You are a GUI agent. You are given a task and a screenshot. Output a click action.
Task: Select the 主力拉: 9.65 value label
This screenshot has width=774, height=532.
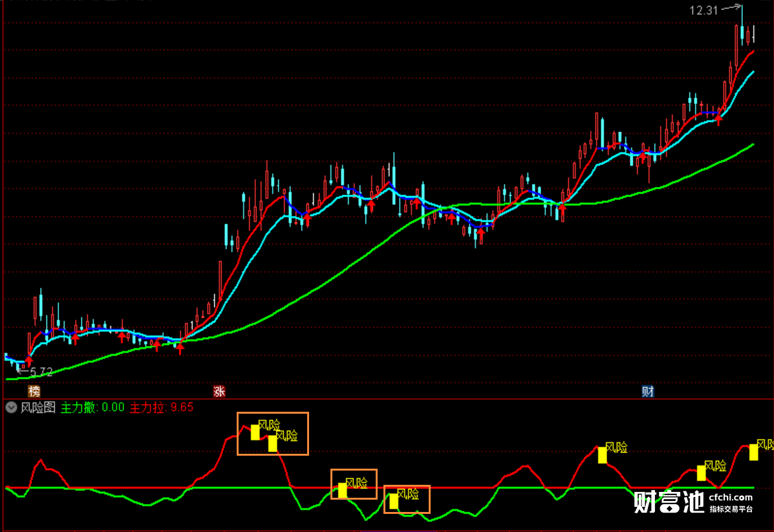point(162,408)
